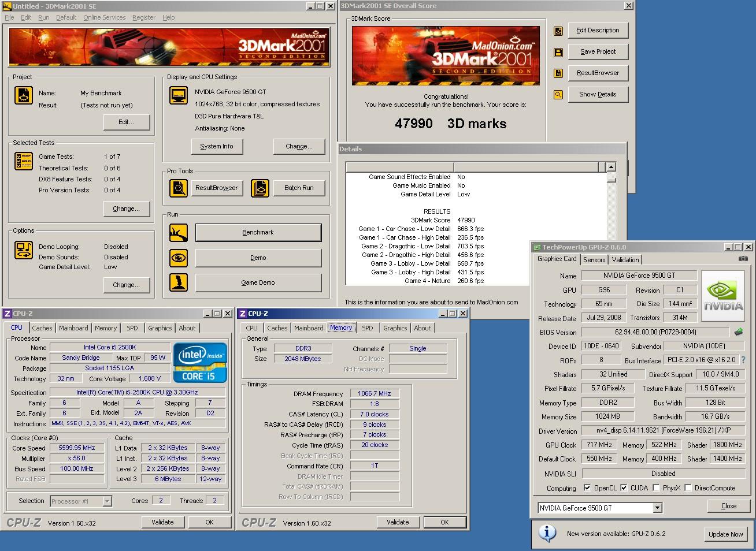The width and height of the screenshot is (756, 551).
Task: Click the Options demo looping icon
Action: tap(24, 250)
